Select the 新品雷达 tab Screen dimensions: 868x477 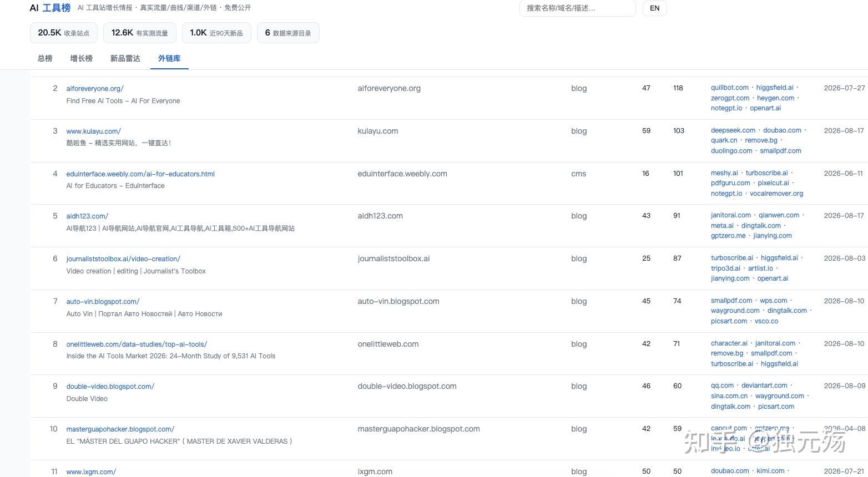coord(125,58)
